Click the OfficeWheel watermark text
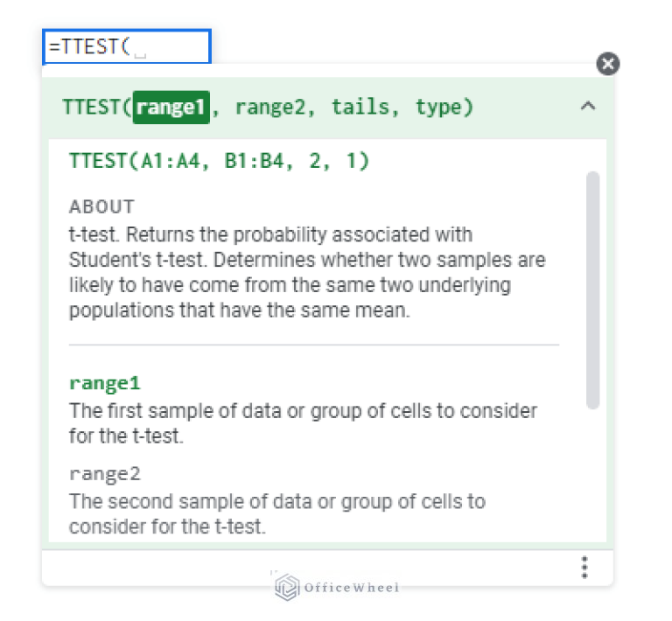This screenshot has height=621, width=672. pos(350,588)
